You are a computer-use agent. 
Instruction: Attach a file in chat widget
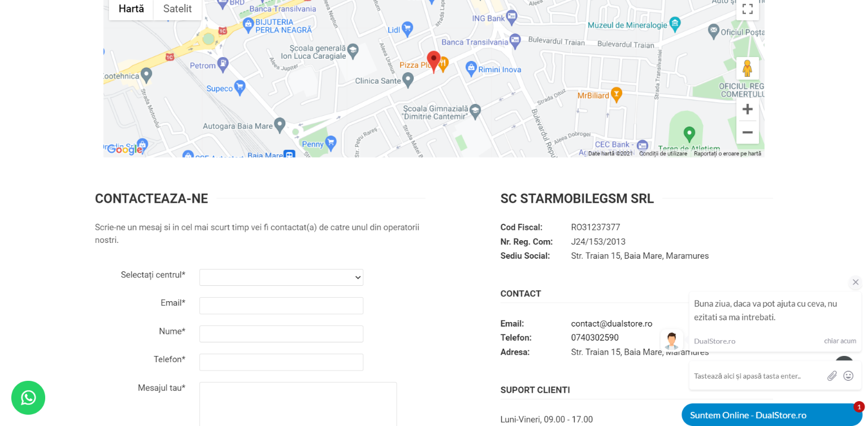pos(832,376)
